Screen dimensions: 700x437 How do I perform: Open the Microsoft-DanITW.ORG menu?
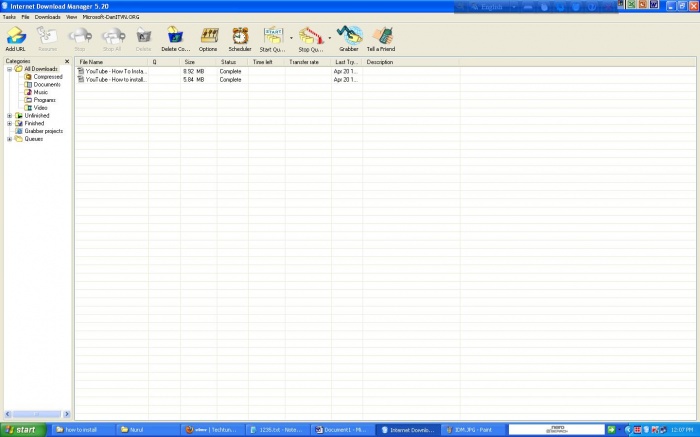(111, 17)
